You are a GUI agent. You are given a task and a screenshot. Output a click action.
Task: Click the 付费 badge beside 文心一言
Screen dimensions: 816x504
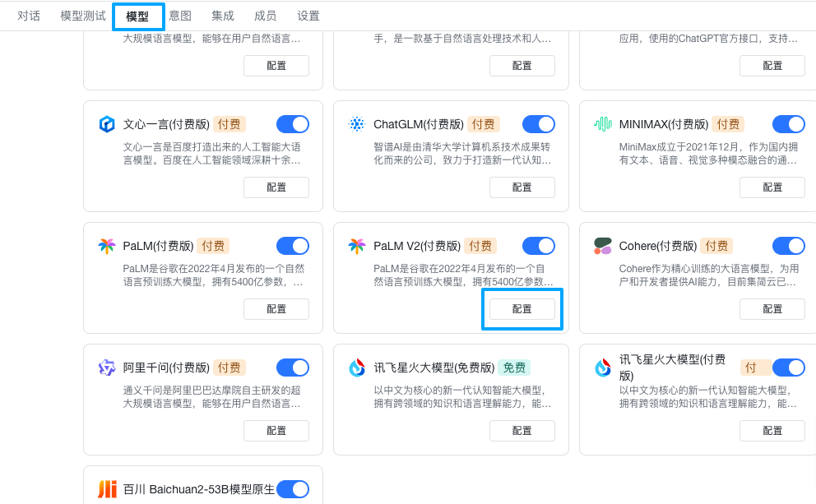(229, 124)
